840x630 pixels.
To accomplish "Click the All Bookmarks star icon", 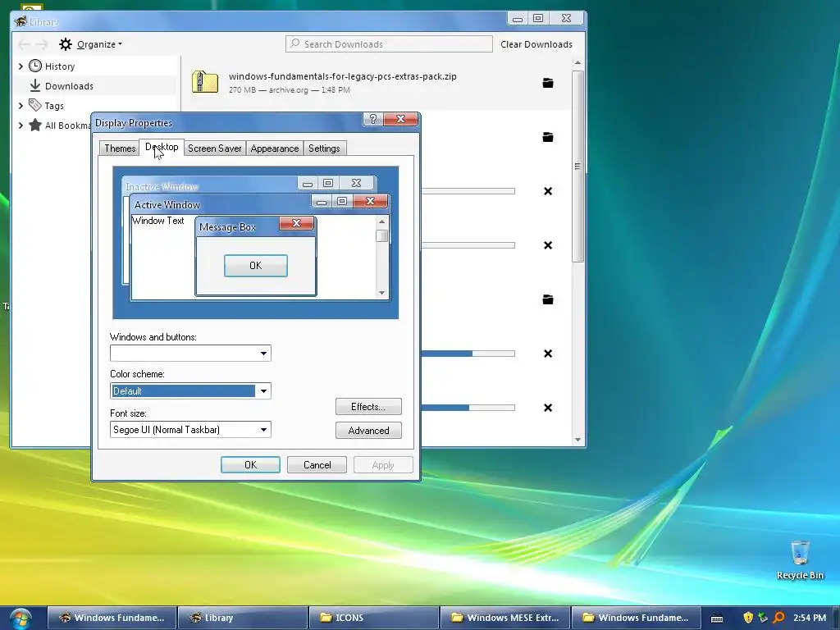I will [34, 126].
